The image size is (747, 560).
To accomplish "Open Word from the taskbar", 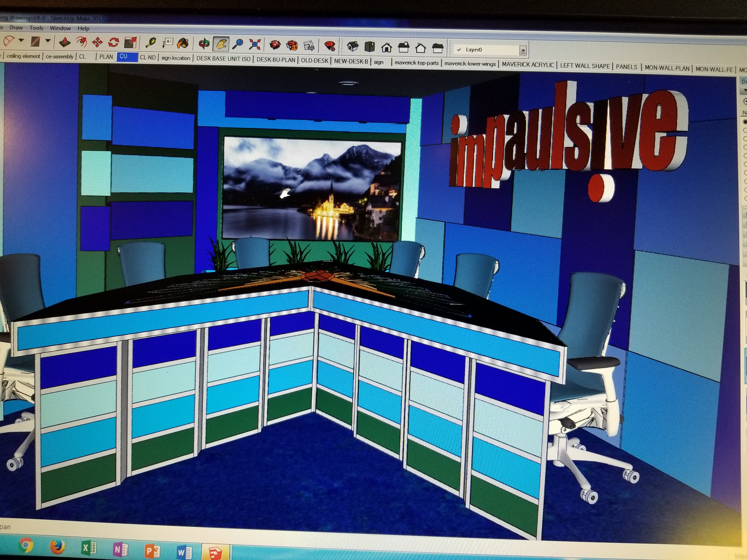I will pos(184,553).
